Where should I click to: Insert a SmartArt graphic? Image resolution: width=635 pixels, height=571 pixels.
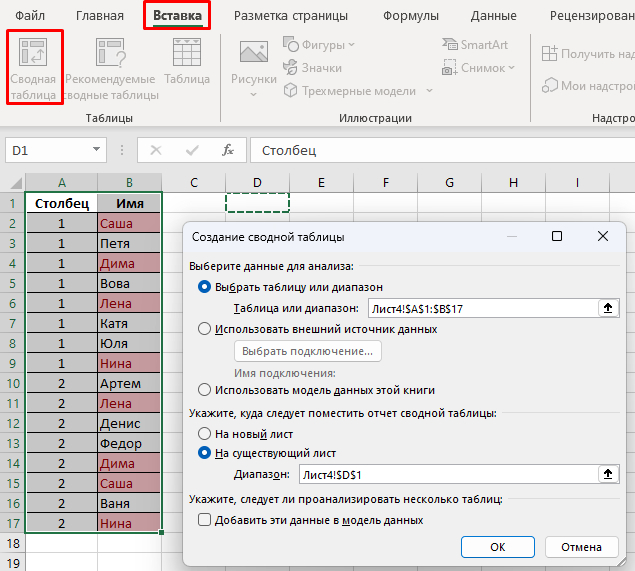pos(476,45)
